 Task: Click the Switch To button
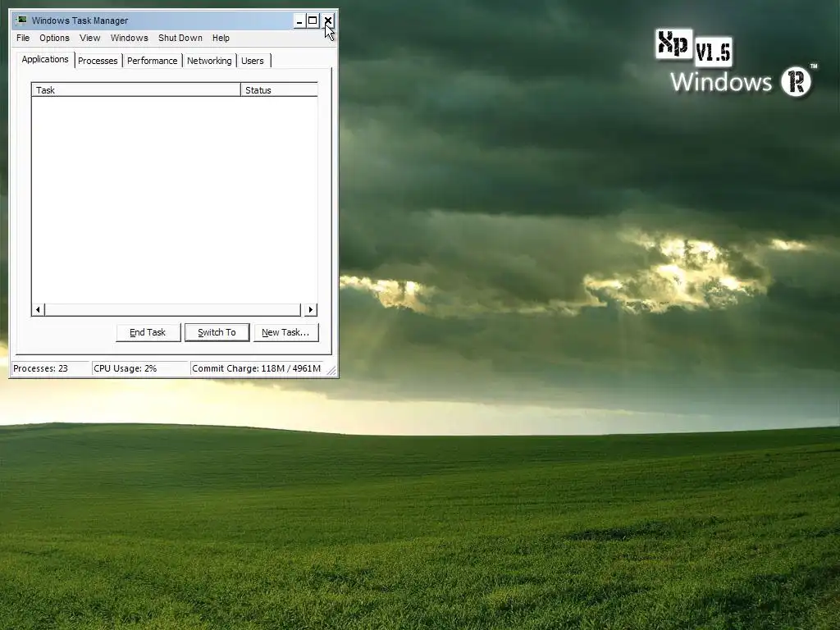click(217, 333)
